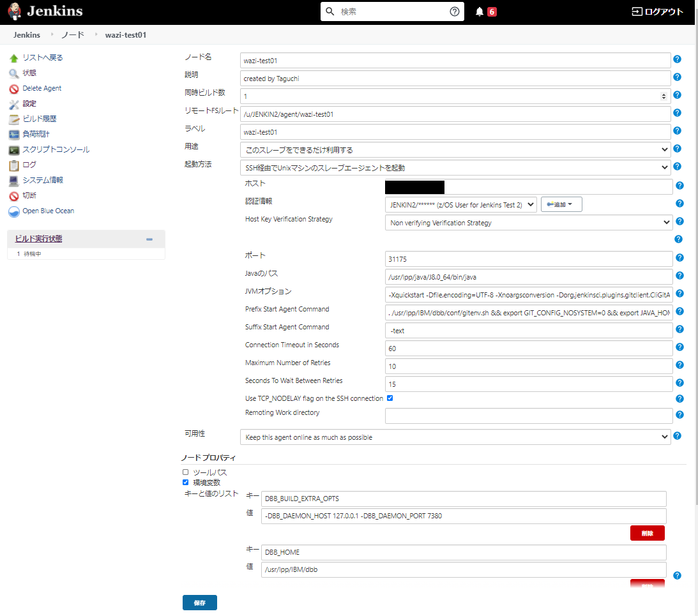698x616 pixels.
Task: Collapse the ビルド実行状態 panel
Action: point(149,239)
